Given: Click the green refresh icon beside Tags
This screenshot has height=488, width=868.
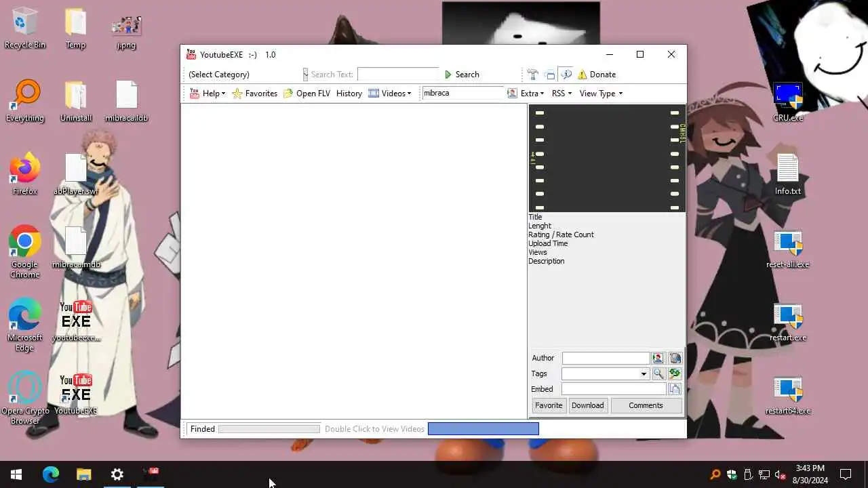Looking at the screenshot, I should pos(675,373).
